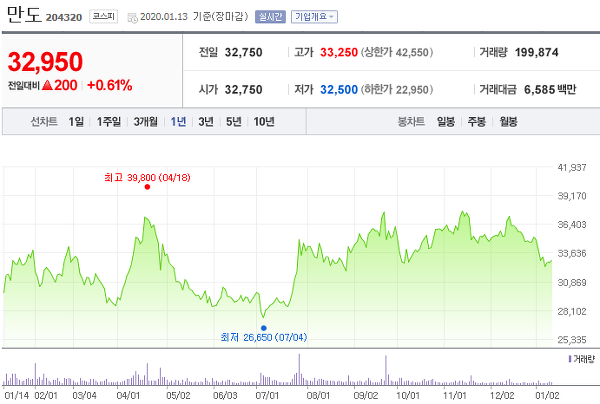Click the 만도 stock name heading

(x=23, y=15)
